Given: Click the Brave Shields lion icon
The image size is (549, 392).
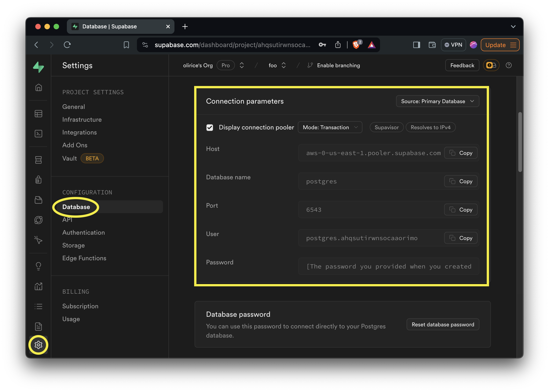Looking at the screenshot, I should click(356, 45).
